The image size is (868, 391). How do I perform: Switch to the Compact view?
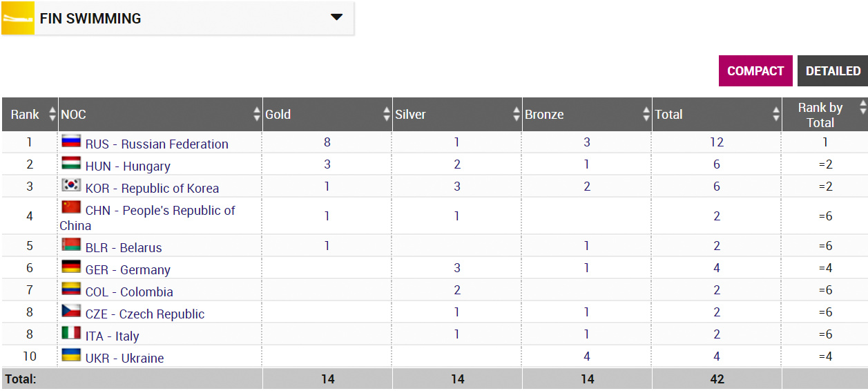[755, 71]
